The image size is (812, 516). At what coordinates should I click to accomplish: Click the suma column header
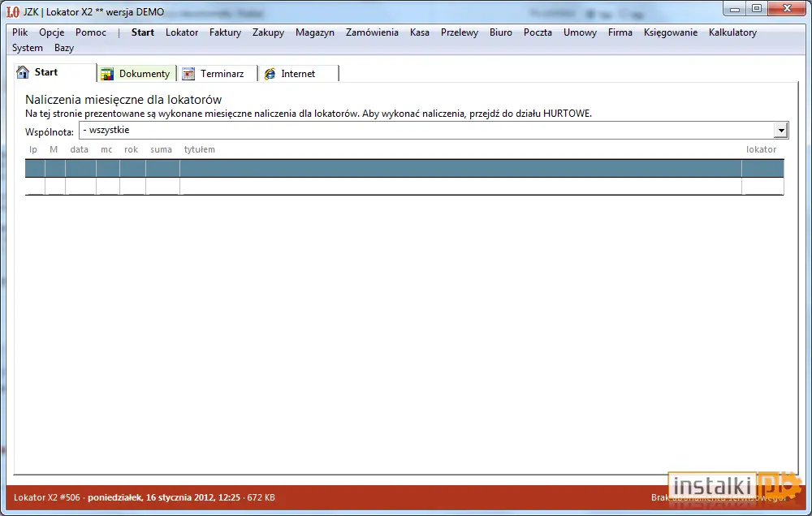[x=161, y=149]
